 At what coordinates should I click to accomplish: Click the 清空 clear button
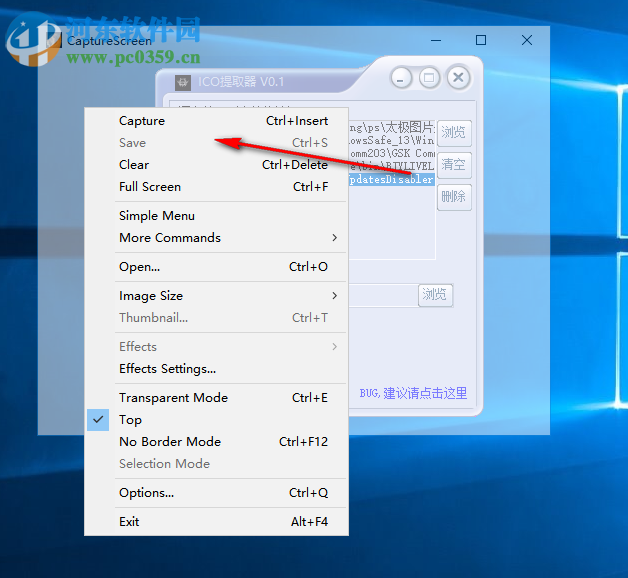454,165
